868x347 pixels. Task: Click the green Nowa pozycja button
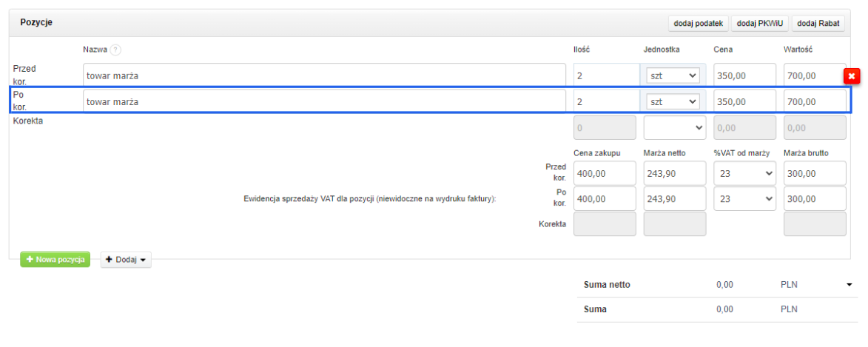coord(55,260)
